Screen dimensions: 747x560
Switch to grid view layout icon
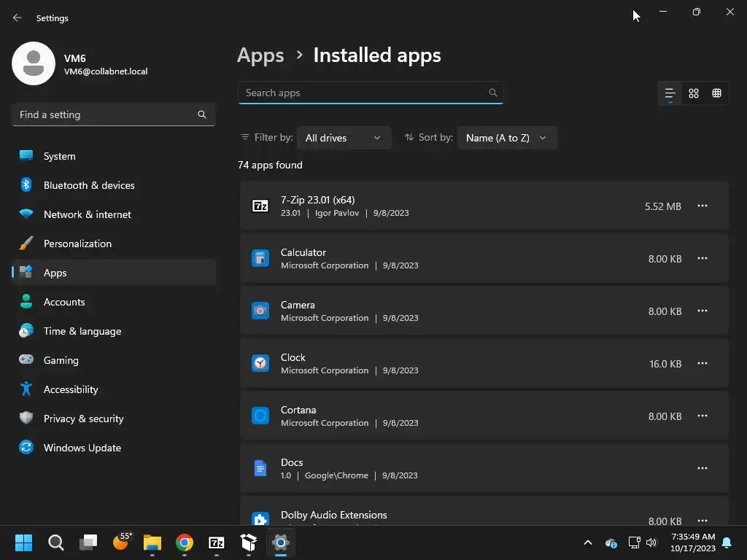click(x=694, y=93)
